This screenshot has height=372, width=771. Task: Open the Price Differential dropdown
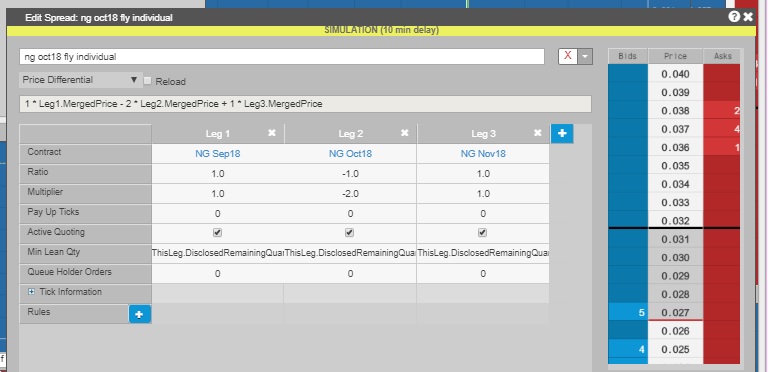[x=81, y=80]
